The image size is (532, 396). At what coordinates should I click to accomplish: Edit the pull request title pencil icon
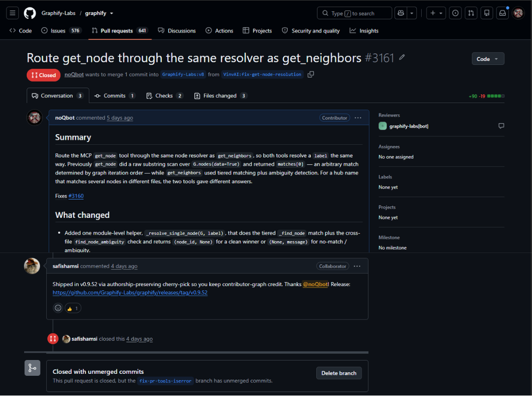point(402,57)
